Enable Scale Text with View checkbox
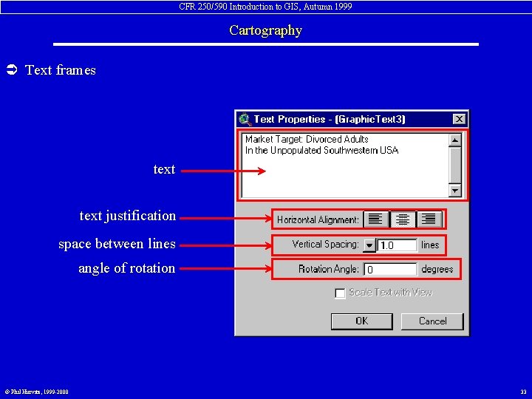532x399 pixels. pos(340,293)
